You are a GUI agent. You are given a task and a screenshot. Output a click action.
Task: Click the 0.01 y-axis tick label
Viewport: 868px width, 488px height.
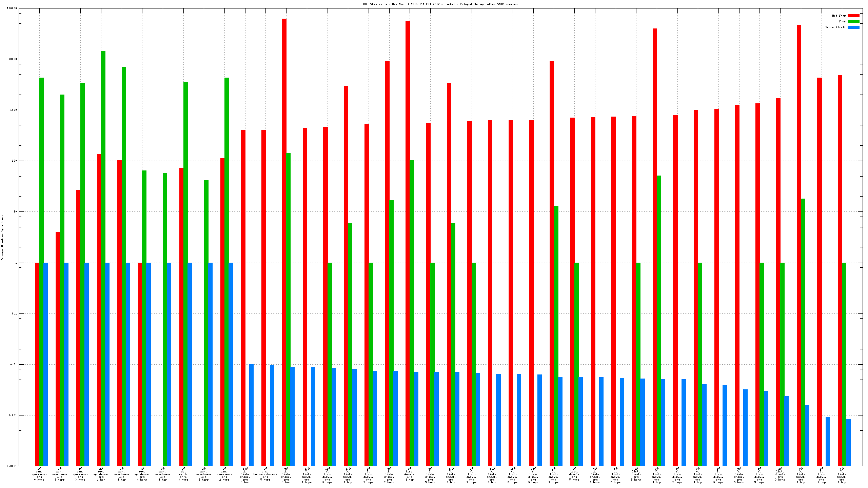click(x=14, y=365)
